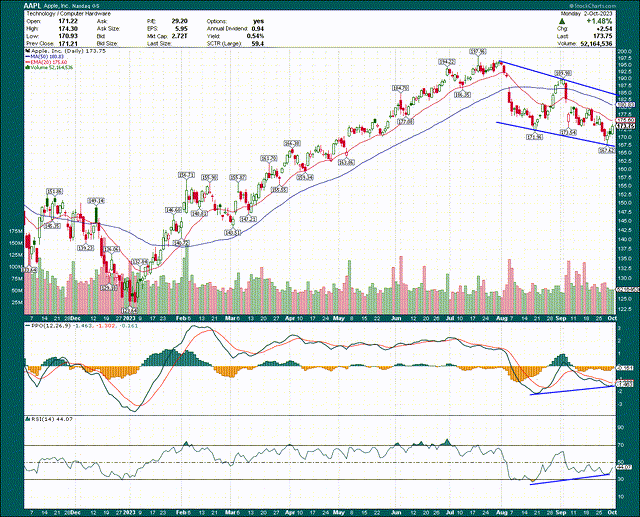Screen dimensions: 640x517
Task: Click the Yield value 0.54%
Action: pyautogui.click(x=256, y=36)
